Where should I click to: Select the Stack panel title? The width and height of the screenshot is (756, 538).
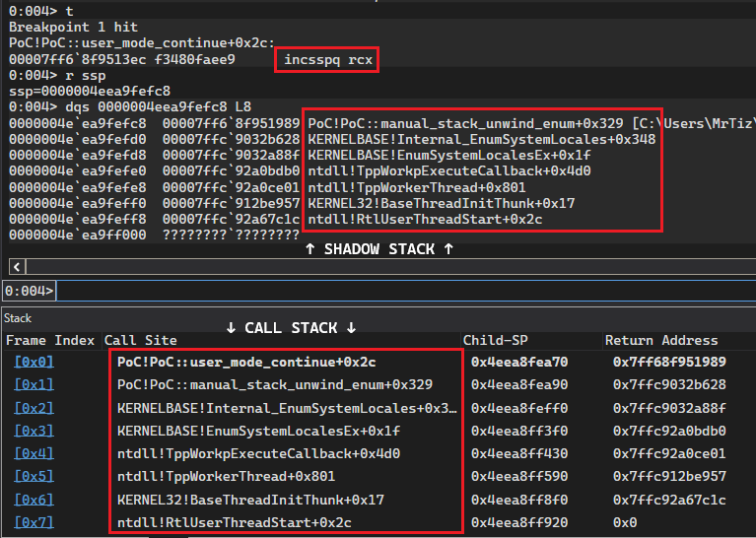(x=18, y=318)
